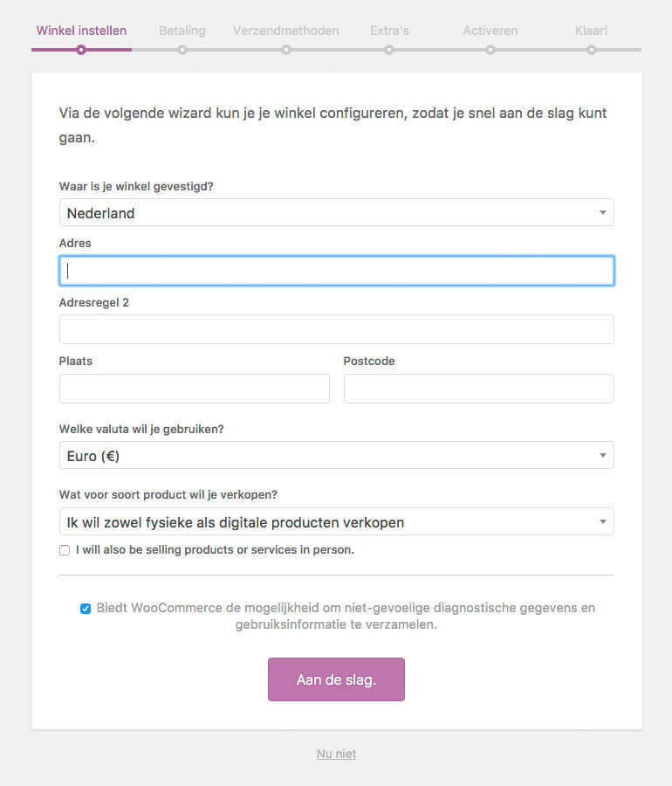Screen dimensions: 672x786
Task: Click the Klaar! step dot
Action: (x=591, y=50)
